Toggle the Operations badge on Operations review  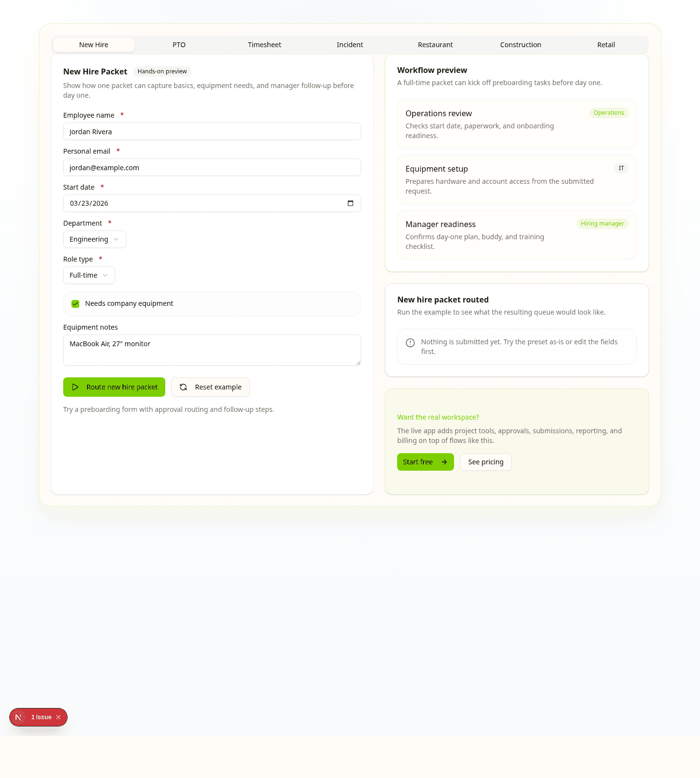(x=609, y=113)
